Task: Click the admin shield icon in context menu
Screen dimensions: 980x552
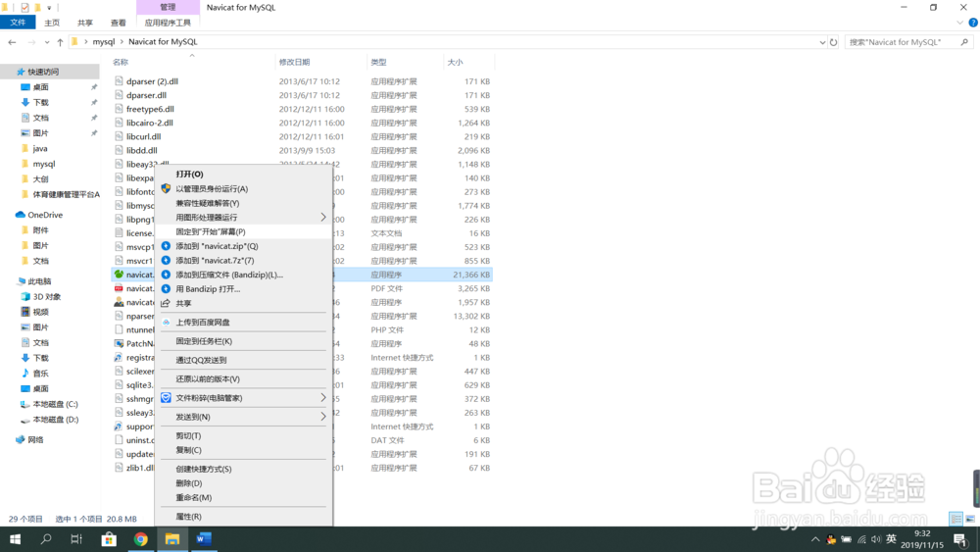Action: pyautogui.click(x=166, y=188)
